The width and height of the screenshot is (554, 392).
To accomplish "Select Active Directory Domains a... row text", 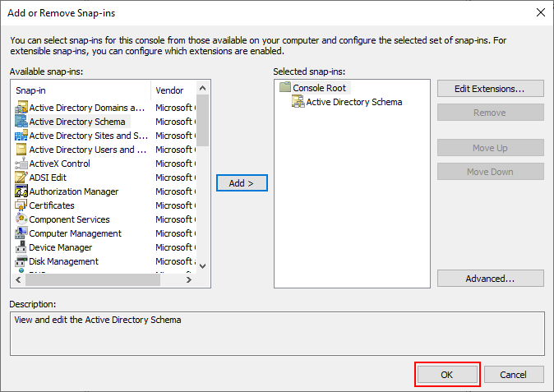I will tap(87, 108).
